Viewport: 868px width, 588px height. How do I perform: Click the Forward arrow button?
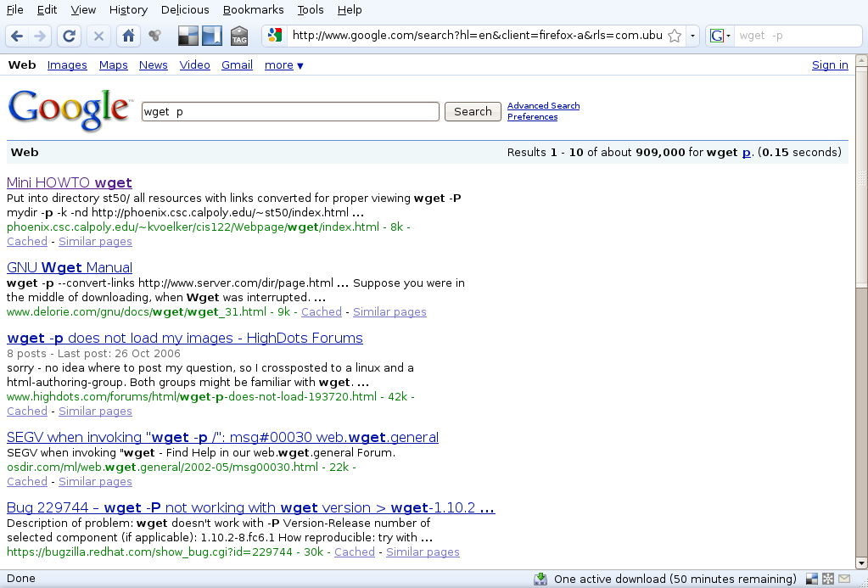pyautogui.click(x=40, y=36)
